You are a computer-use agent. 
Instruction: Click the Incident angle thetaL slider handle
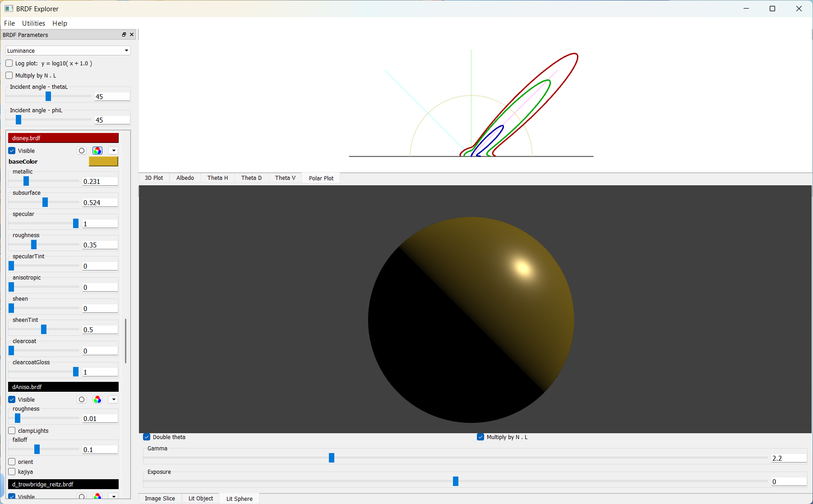48,96
